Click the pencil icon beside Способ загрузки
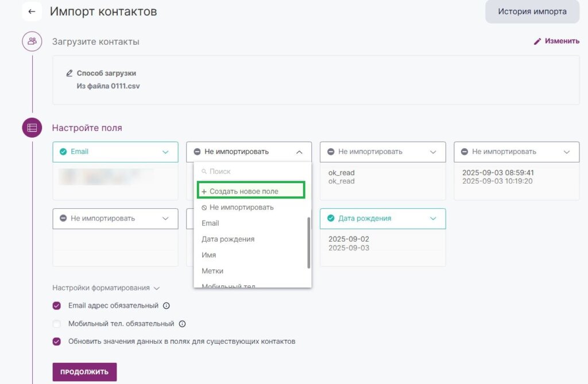The width and height of the screenshot is (588, 384). [69, 73]
